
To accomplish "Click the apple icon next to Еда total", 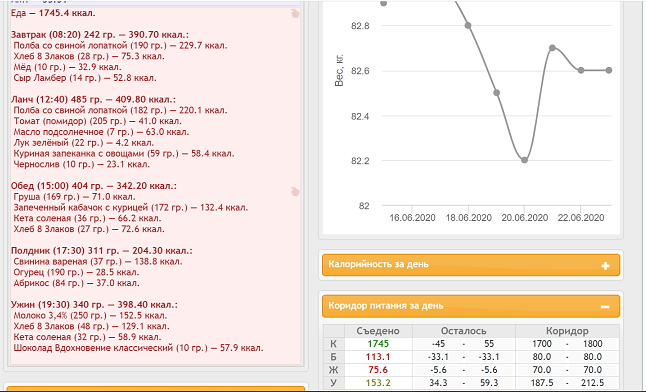I will click(x=295, y=14).
